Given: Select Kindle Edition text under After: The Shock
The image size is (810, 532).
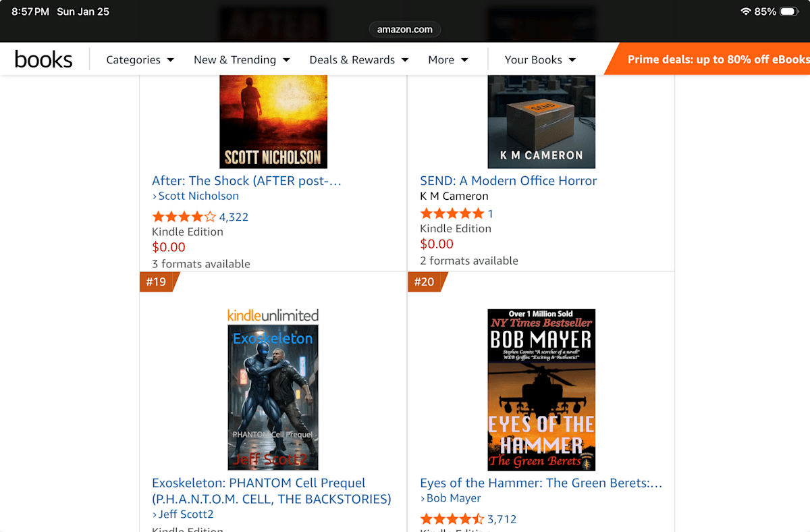Looking at the screenshot, I should pyautogui.click(x=188, y=232).
